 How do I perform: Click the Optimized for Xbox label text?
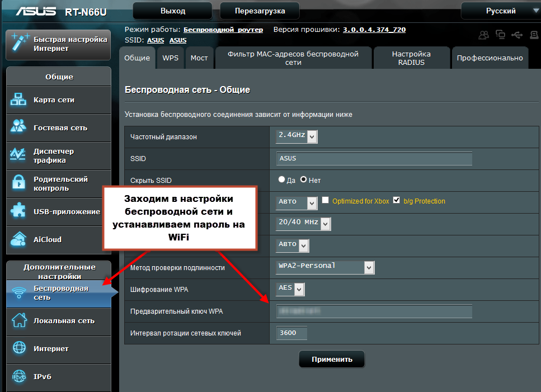coord(360,201)
